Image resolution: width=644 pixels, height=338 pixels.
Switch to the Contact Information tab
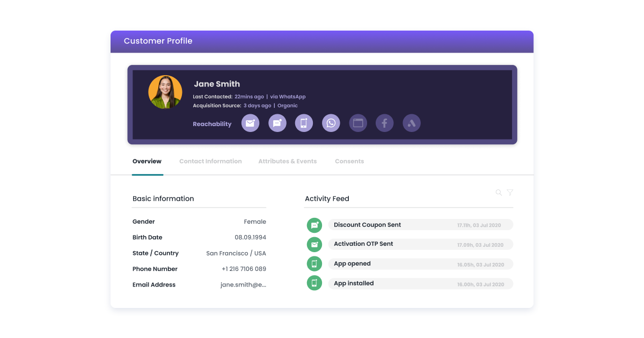tap(210, 161)
